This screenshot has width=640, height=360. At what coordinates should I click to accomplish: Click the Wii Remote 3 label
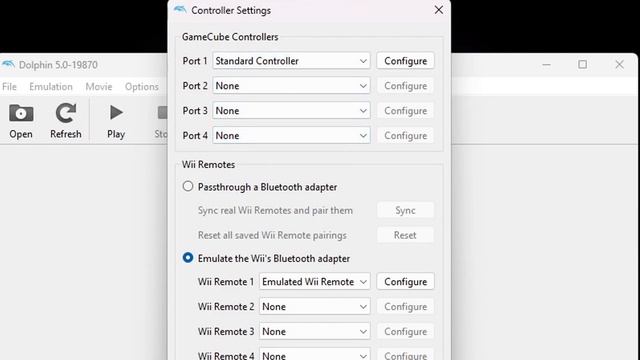(x=226, y=331)
